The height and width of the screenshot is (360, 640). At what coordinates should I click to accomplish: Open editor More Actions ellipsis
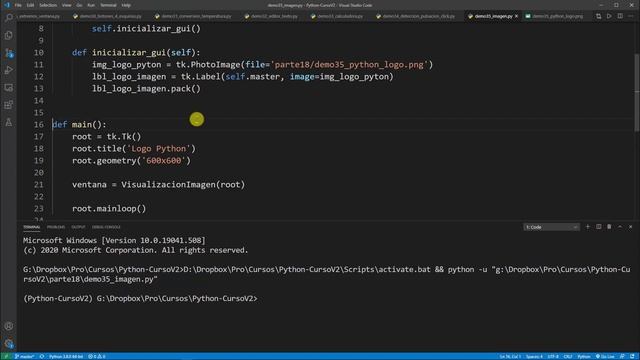631,16
